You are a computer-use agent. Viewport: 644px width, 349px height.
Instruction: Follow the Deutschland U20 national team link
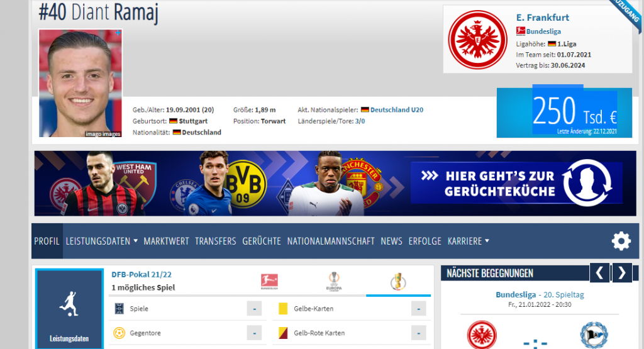(397, 109)
